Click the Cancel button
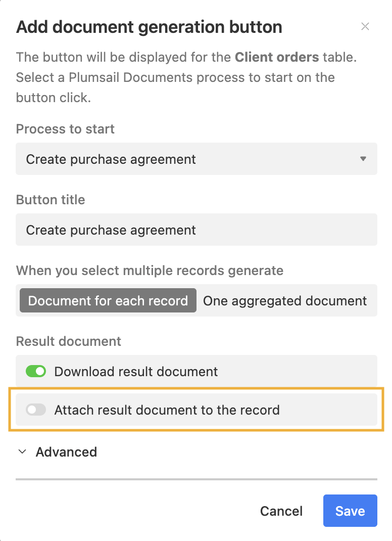Viewport: 392px width, 541px height. click(x=281, y=511)
